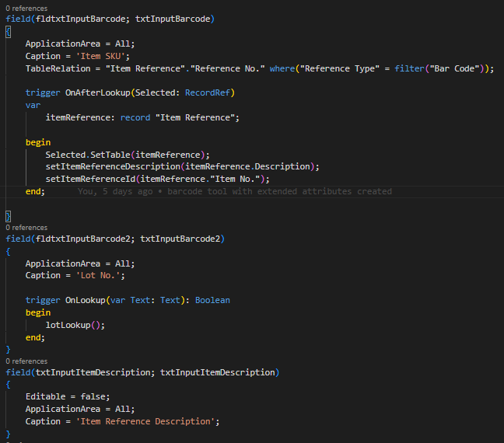The width and height of the screenshot is (504, 443).
Task: Click the 'filter' keyword in TableRelation
Action: [409, 68]
